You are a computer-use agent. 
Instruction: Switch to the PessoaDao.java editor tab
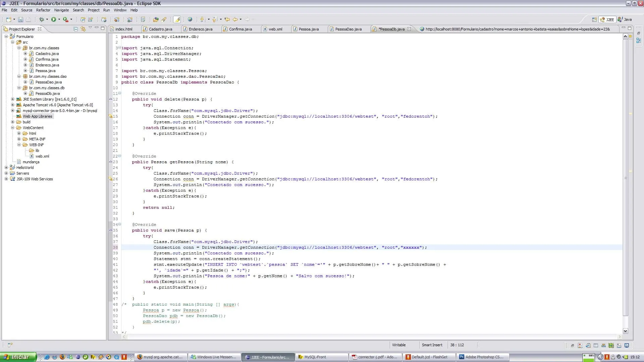point(348,29)
